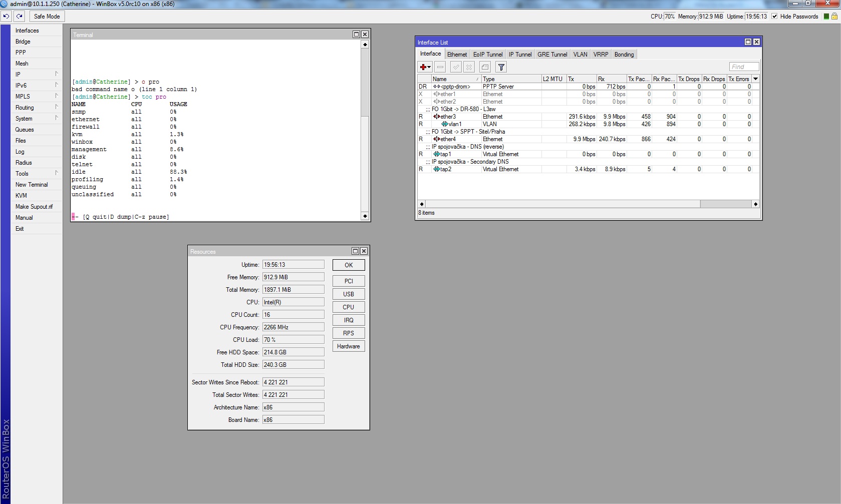The height and width of the screenshot is (504, 841).
Task: Click the green status indicator in top bar
Action: coord(826,16)
